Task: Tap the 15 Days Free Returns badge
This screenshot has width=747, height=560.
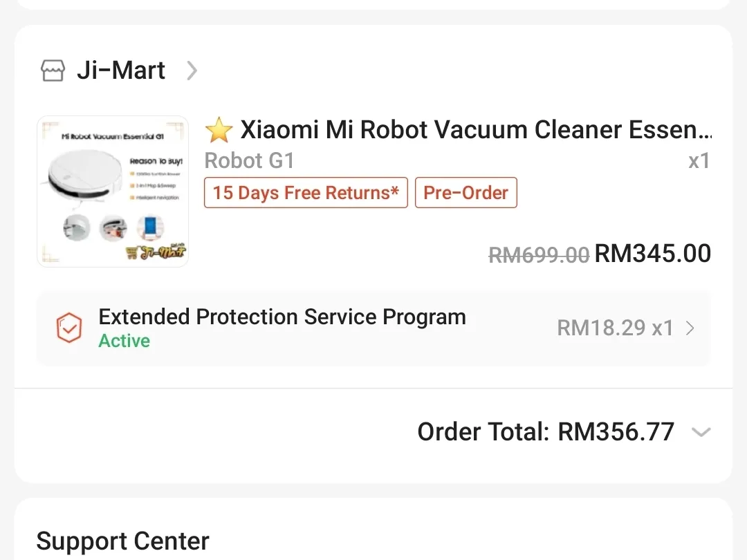Action: pos(306,193)
